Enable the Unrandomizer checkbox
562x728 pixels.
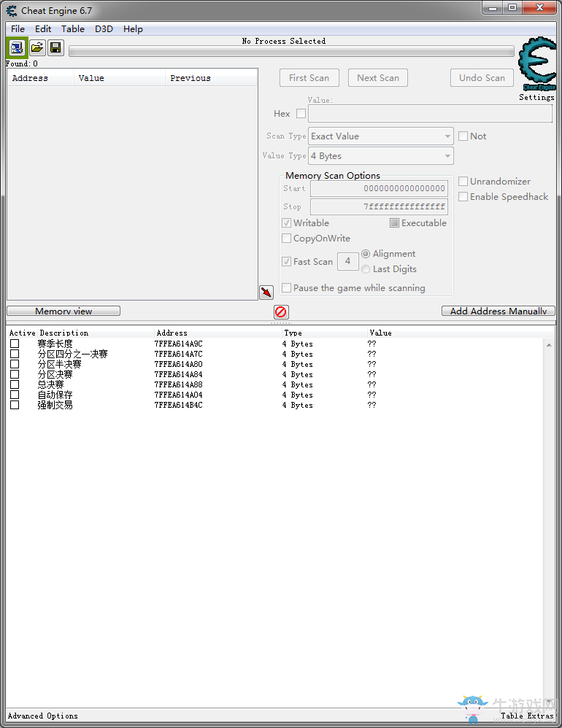(x=463, y=181)
